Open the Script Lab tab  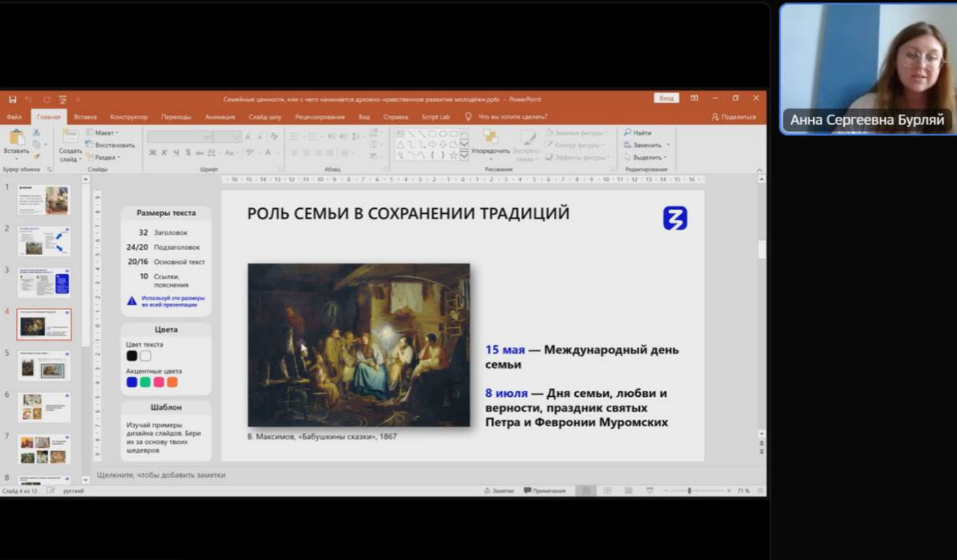pos(435,117)
